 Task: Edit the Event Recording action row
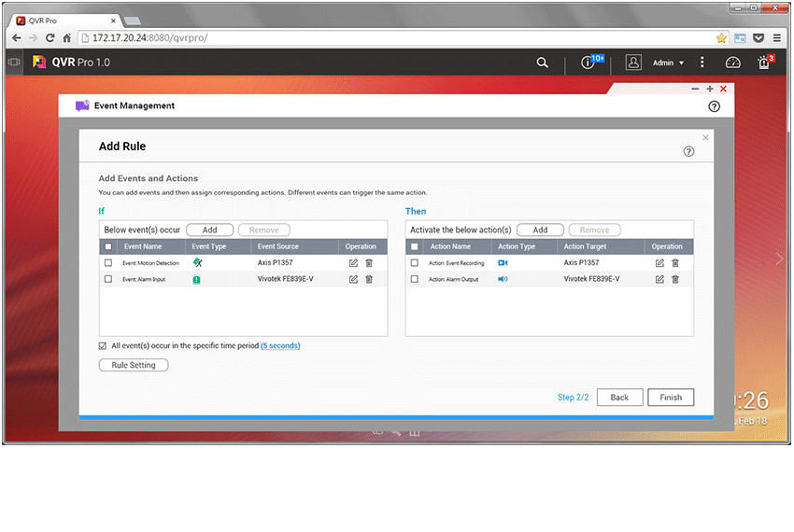659,263
